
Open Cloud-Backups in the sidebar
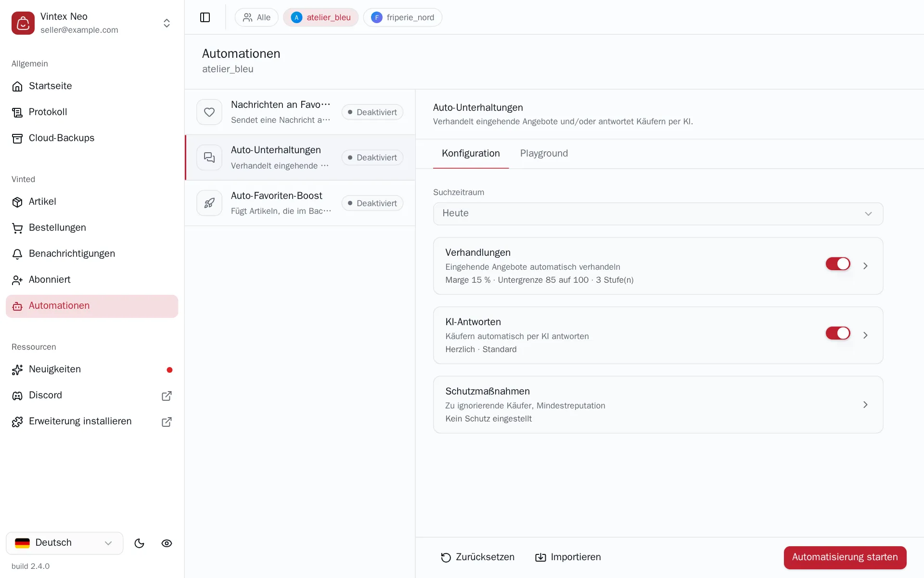click(x=92, y=138)
